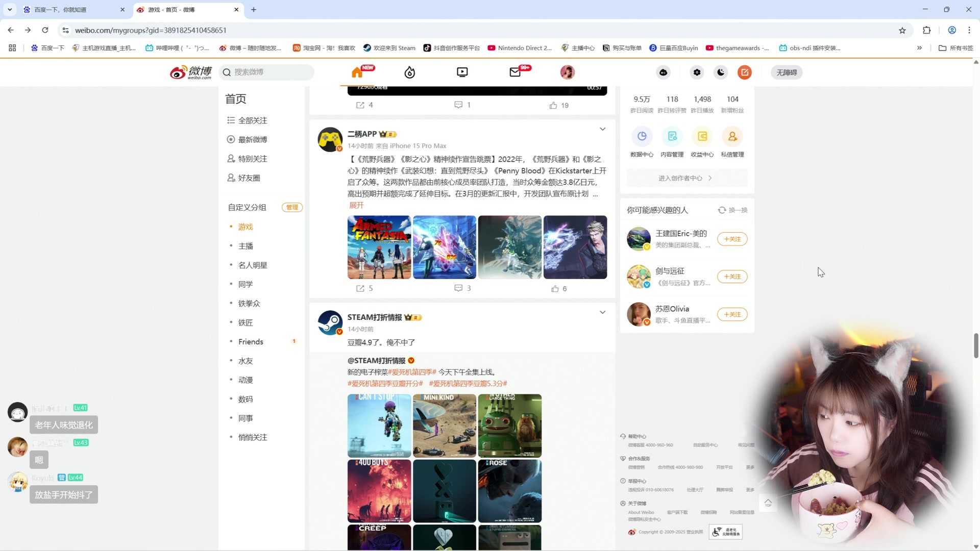
Task: Click the 无障碍 accessibility button
Action: tap(787, 72)
